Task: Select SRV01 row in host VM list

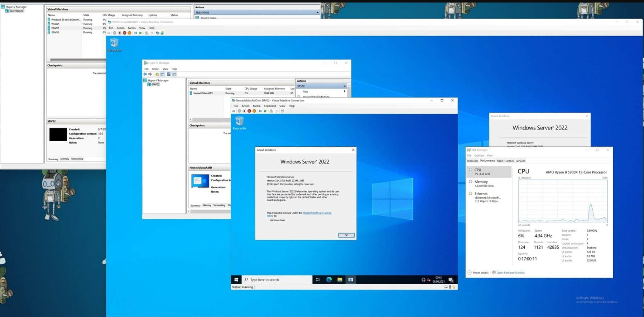Action: (77, 32)
